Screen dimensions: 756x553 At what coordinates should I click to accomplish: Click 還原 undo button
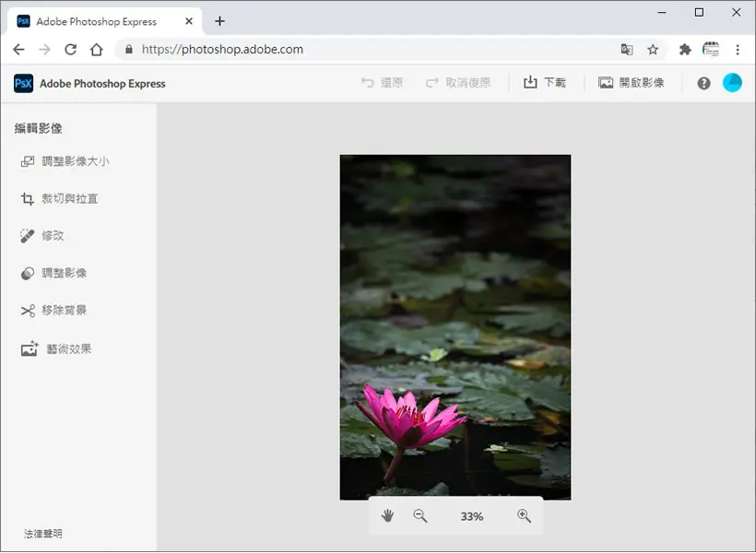(382, 82)
